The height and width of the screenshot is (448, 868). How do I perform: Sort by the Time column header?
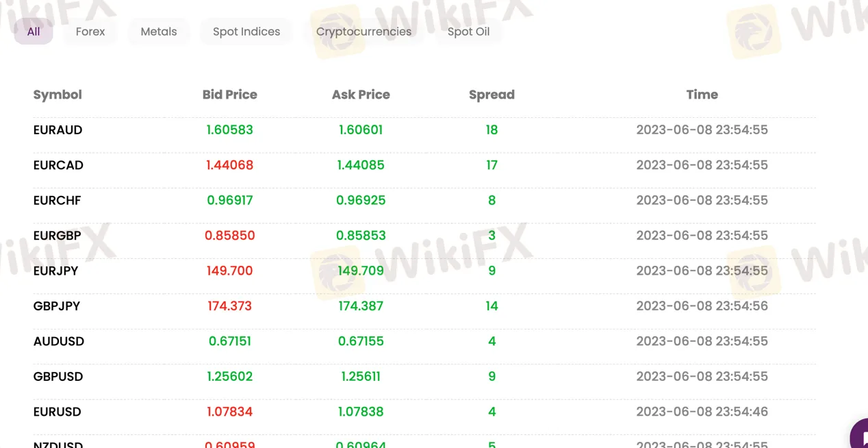[702, 95]
